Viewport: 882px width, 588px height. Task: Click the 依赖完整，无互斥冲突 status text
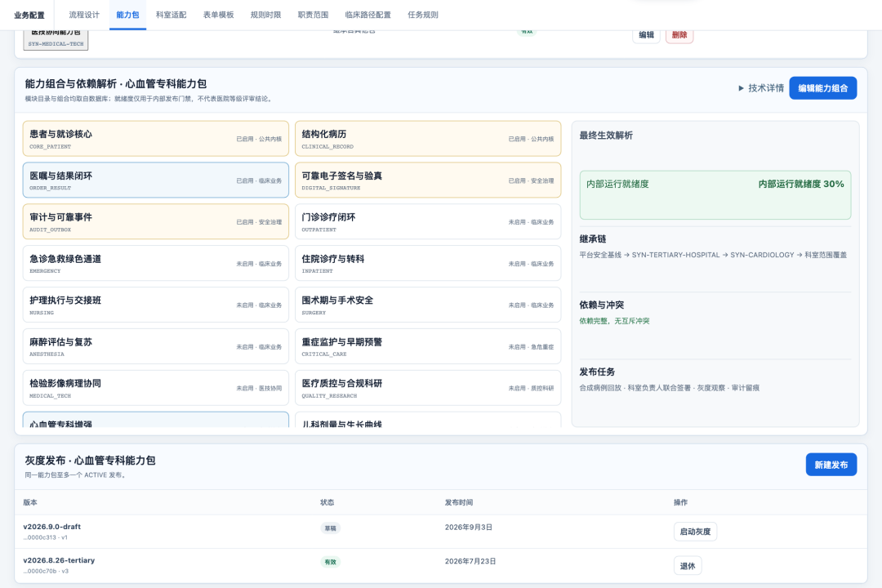[x=614, y=321]
